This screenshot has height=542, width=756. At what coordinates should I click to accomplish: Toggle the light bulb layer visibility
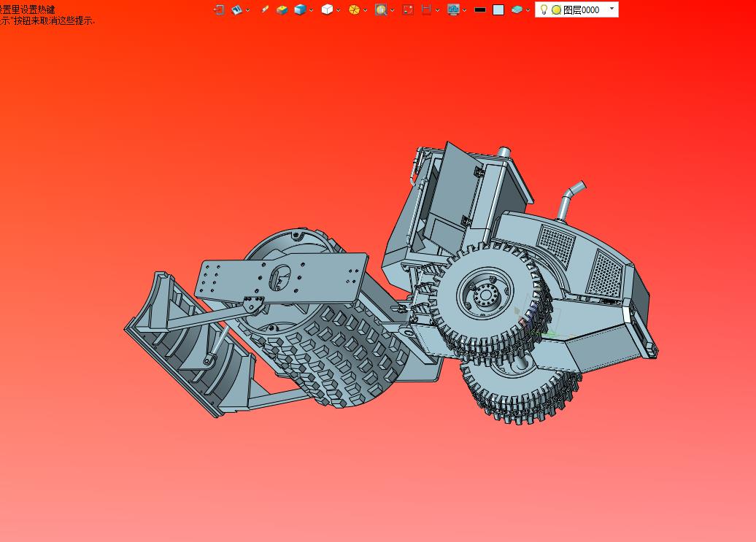[544, 9]
